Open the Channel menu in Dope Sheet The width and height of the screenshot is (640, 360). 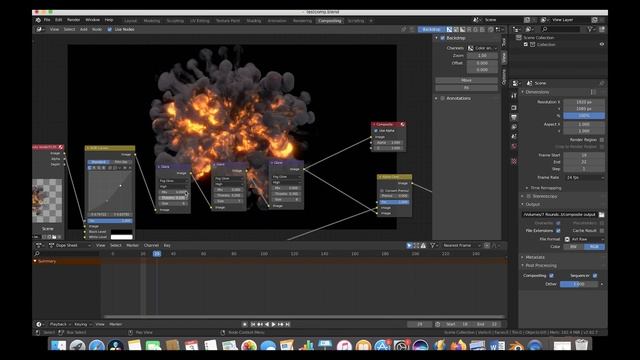tap(151, 245)
